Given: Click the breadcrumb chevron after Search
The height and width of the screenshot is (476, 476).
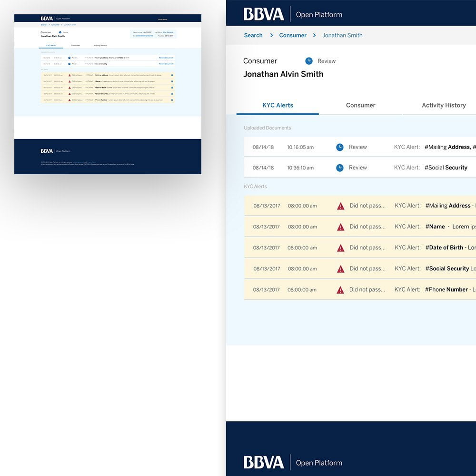Looking at the screenshot, I should click(x=271, y=35).
